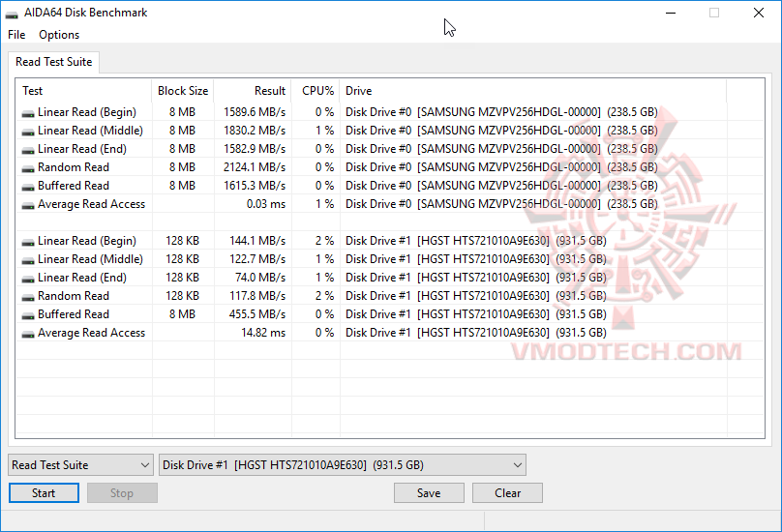The image size is (782, 532).
Task: Click the Test column header
Action: (x=84, y=91)
